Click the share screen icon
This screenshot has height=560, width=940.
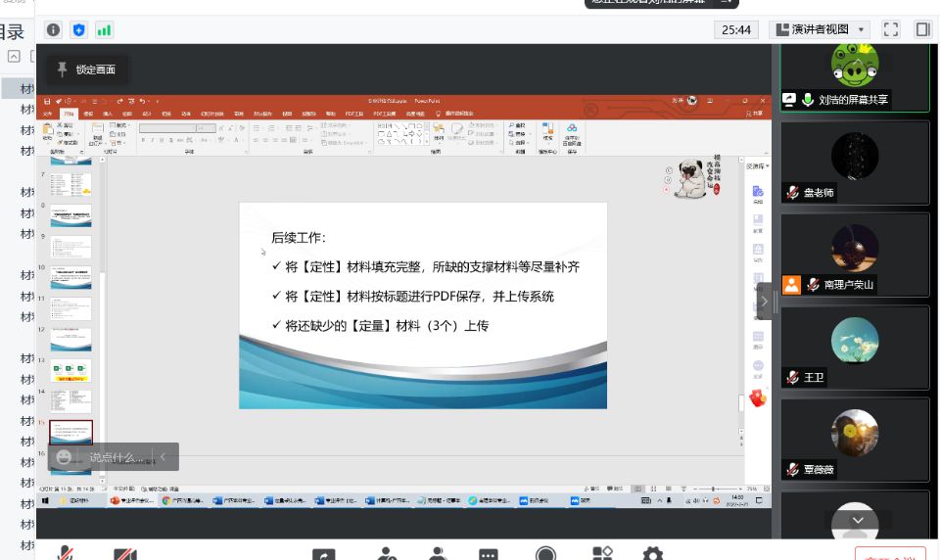pyautogui.click(x=323, y=554)
